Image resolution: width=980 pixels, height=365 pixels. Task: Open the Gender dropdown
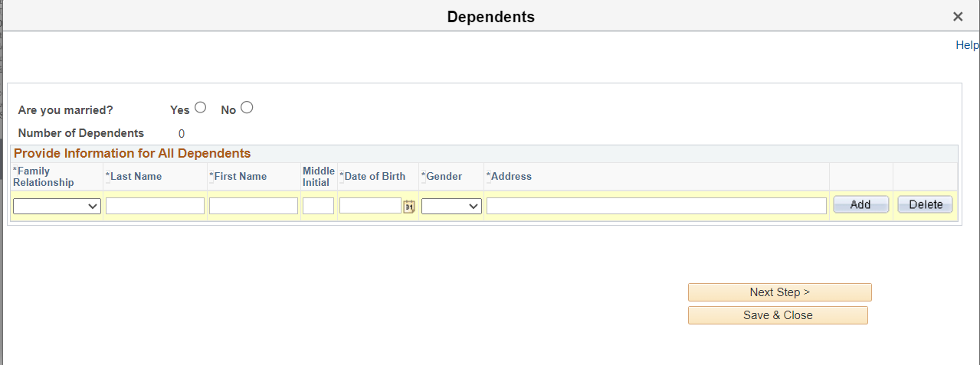pyautogui.click(x=451, y=206)
